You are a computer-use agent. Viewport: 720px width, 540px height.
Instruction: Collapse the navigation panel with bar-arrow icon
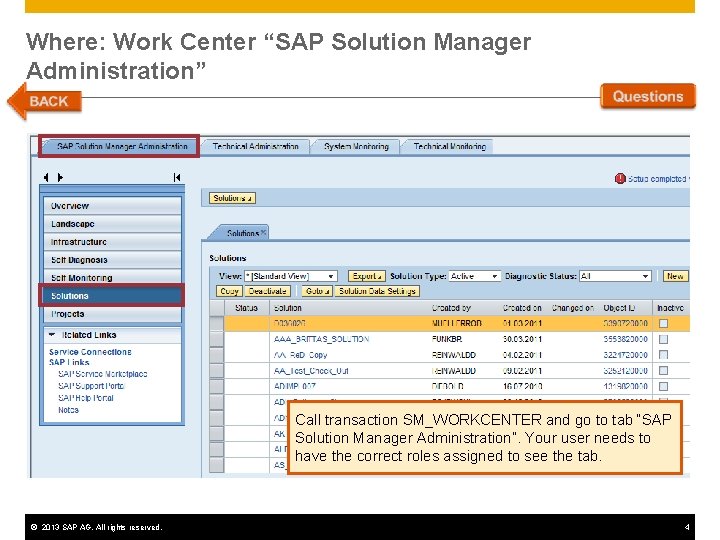177,177
